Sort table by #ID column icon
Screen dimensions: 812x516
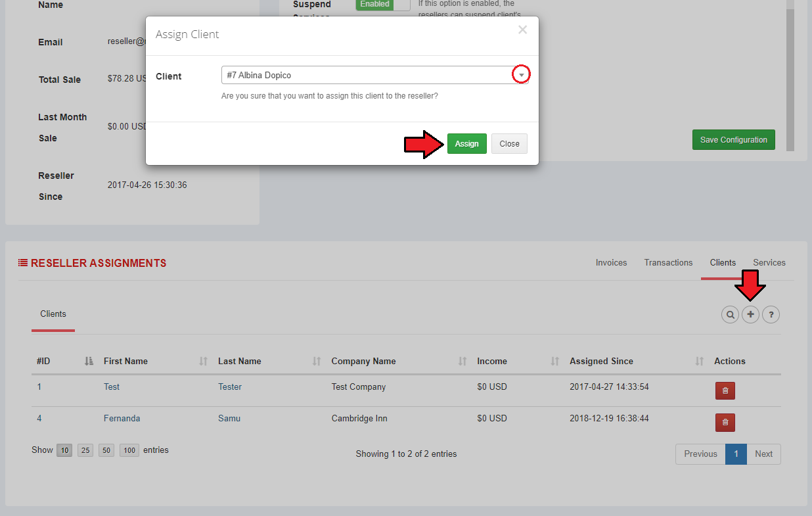coord(89,361)
